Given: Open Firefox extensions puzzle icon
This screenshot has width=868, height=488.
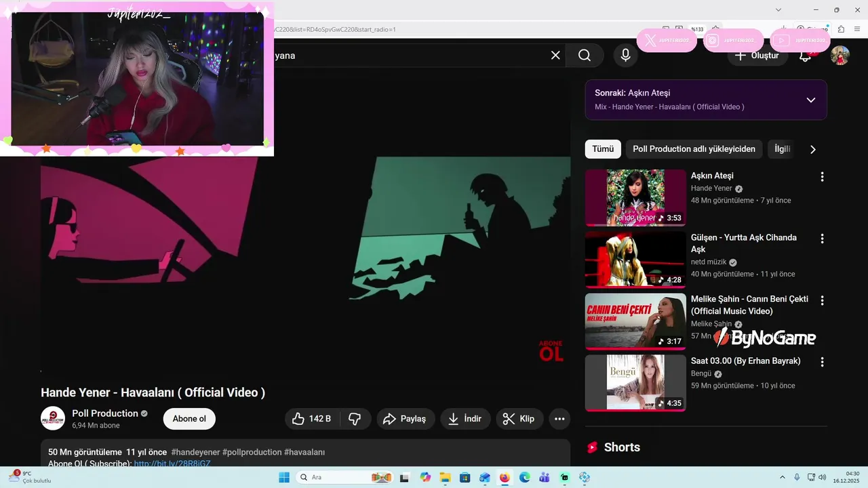Looking at the screenshot, I should click(x=841, y=29).
